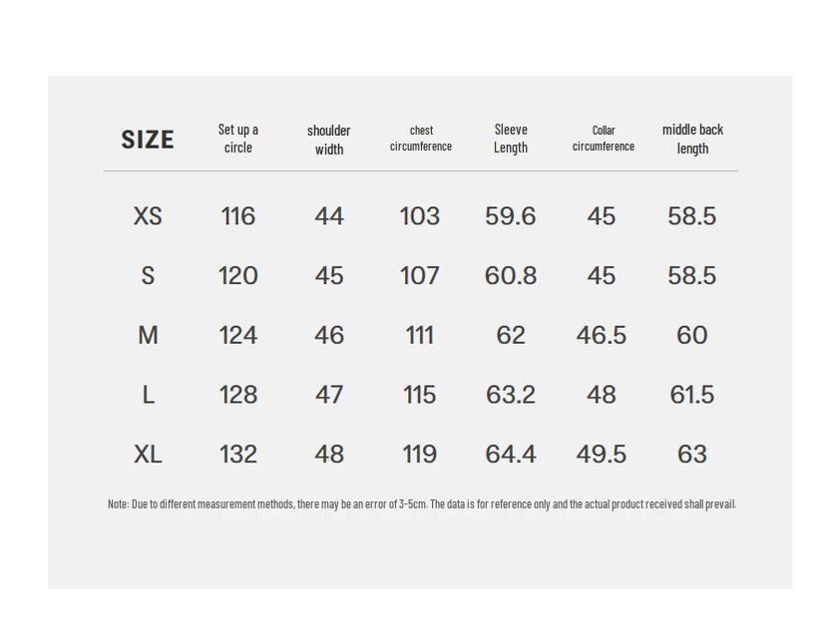Click the XL collar circumference value 49.5
840x630 pixels.
click(602, 454)
